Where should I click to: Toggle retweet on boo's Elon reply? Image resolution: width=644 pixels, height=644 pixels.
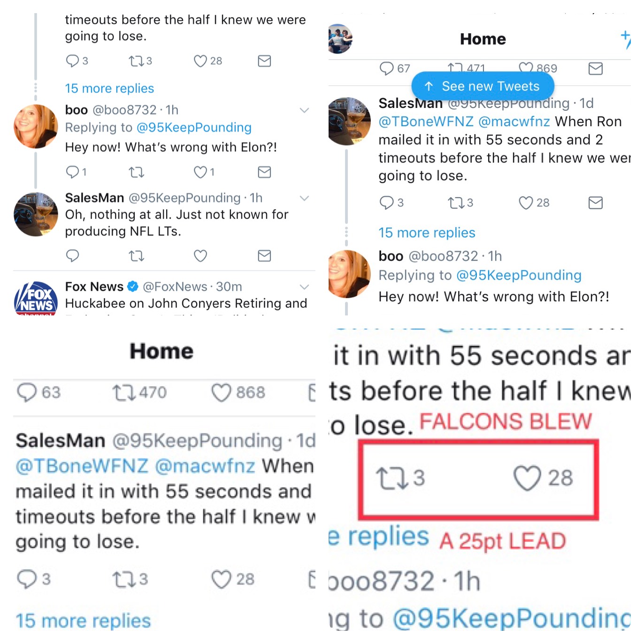137,172
